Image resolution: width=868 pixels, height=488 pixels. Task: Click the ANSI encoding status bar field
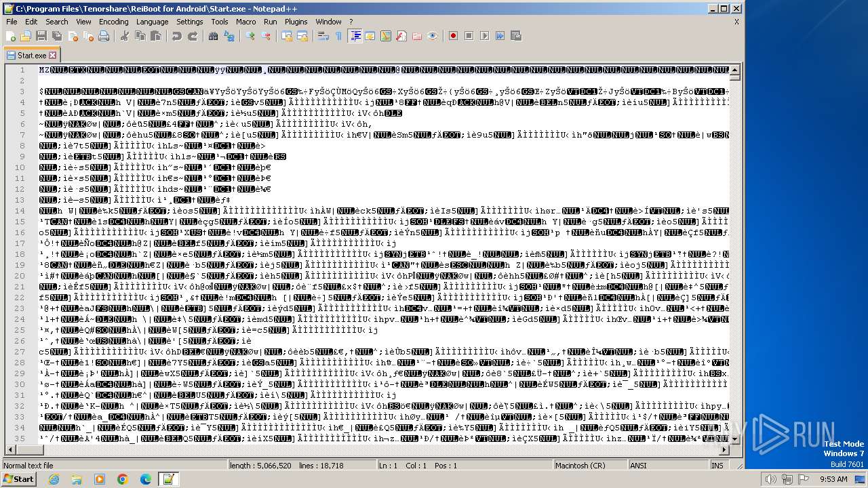click(x=668, y=466)
